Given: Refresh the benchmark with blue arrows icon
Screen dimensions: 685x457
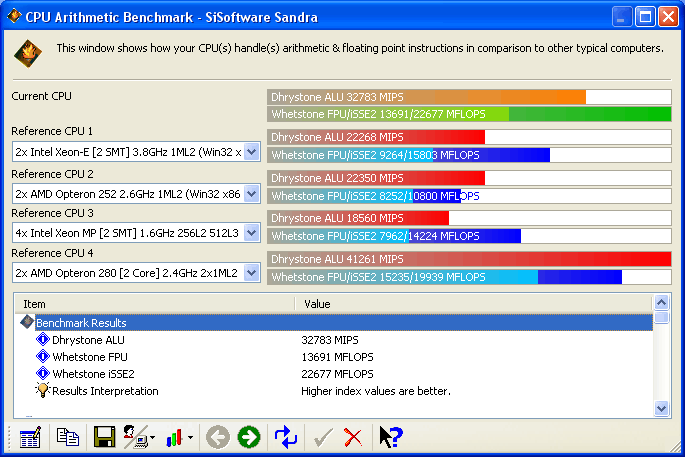Looking at the screenshot, I should coord(286,437).
